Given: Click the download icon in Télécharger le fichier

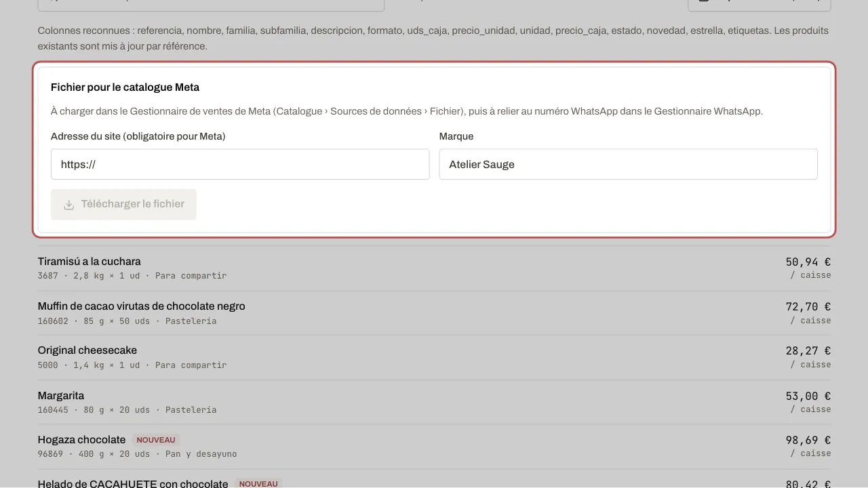Looking at the screenshot, I should 68,205.
